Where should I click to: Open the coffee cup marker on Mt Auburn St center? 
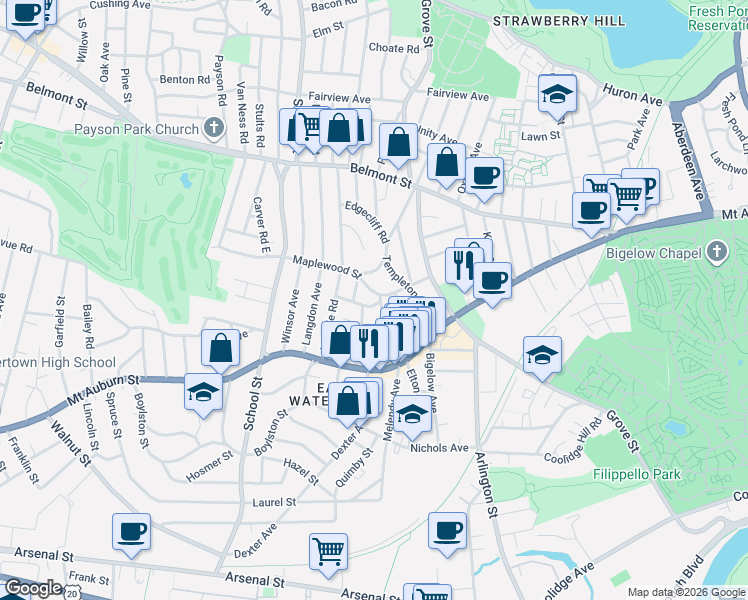(x=492, y=281)
